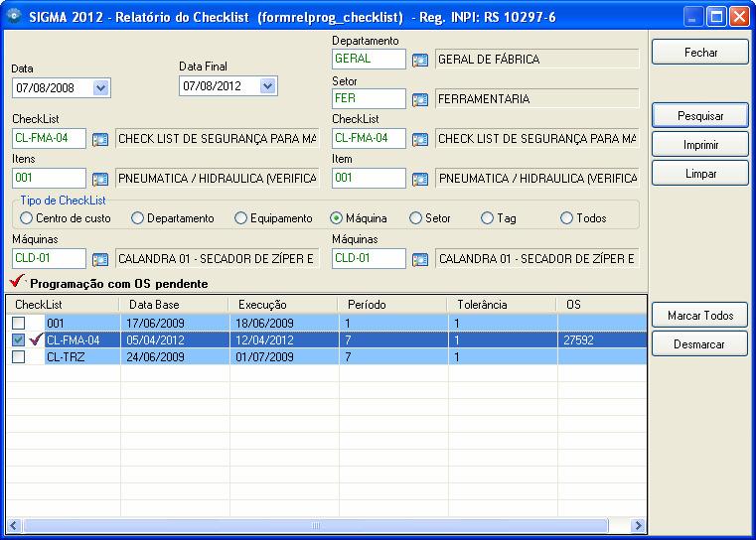Click the Imprimir button
Viewport: 756px width, 540px height.
[x=700, y=145]
